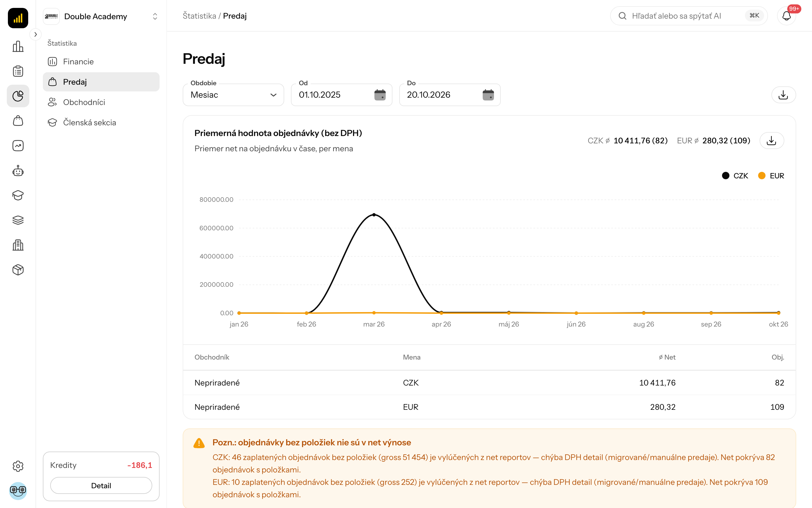Open the office building icon in rail
Image resolution: width=812 pixels, height=508 pixels.
coord(18,245)
